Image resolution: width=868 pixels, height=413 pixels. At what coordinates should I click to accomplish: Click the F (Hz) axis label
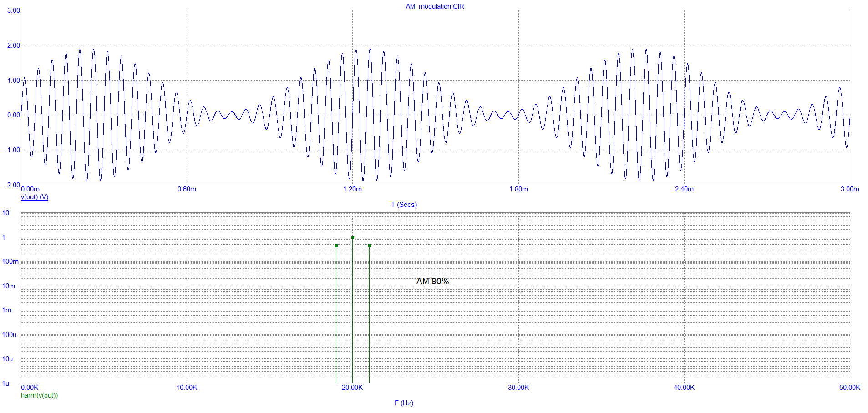404,403
